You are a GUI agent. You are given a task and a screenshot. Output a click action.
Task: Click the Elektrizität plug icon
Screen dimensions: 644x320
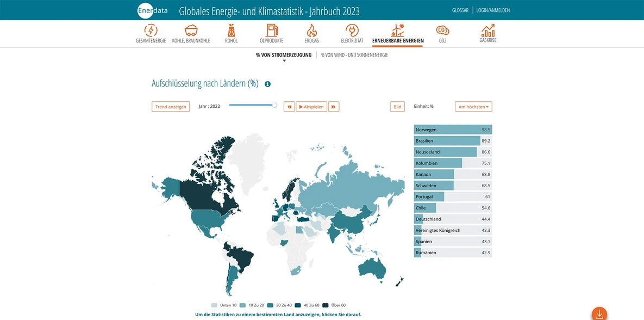352,30
